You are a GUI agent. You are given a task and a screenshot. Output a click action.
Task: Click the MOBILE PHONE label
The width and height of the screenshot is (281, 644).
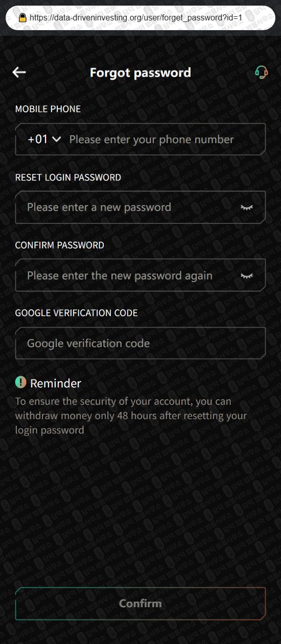pyautogui.click(x=48, y=109)
